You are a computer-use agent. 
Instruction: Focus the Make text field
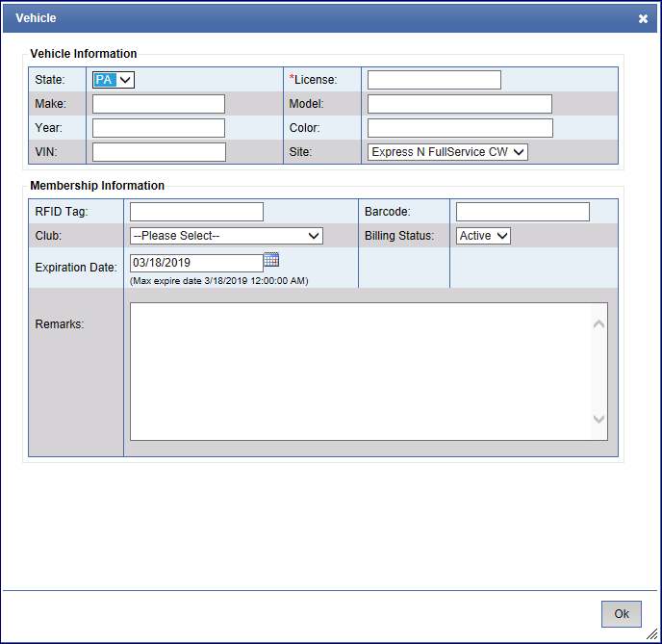click(x=159, y=104)
